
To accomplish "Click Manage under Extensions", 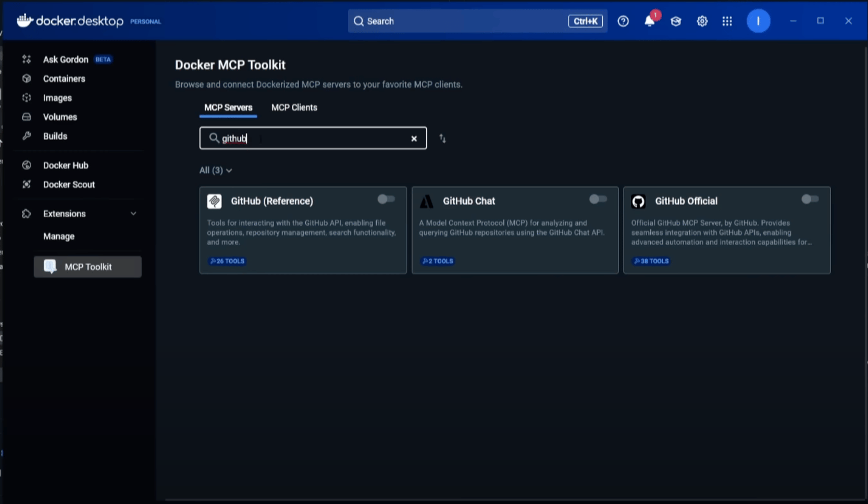I will coord(59,236).
